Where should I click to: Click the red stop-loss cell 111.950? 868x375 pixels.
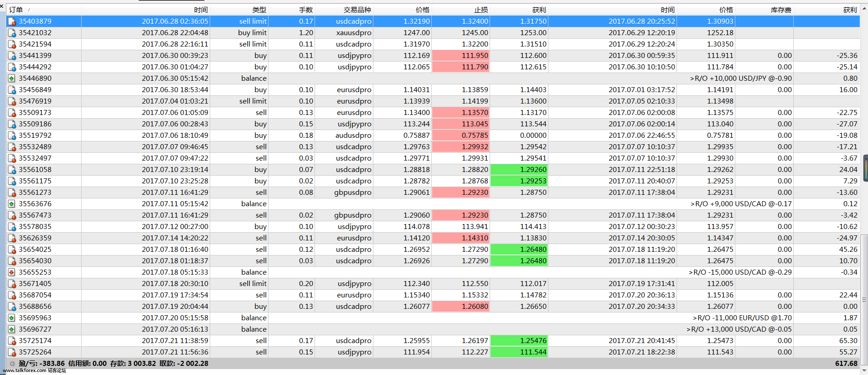[461, 56]
